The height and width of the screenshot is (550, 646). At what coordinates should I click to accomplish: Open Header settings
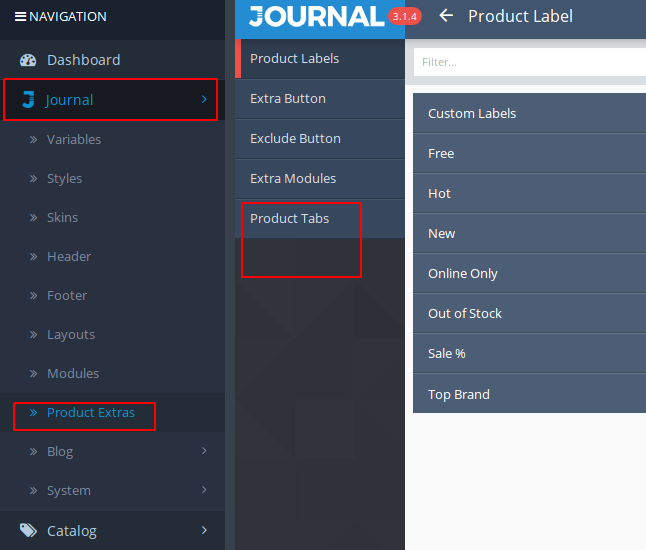click(x=112, y=257)
